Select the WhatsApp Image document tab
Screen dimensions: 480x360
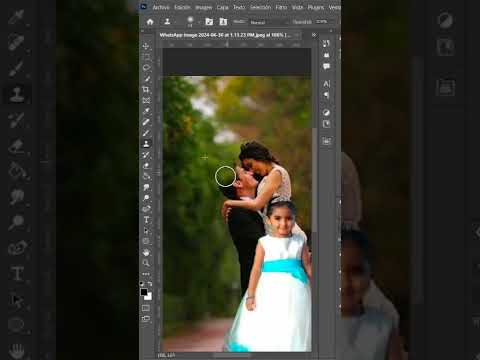(x=225, y=35)
